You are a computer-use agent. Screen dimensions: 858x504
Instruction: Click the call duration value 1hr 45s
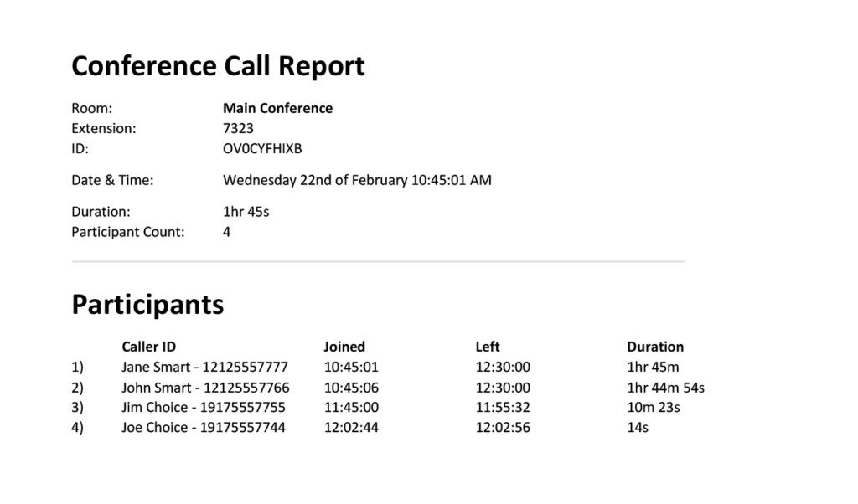pyautogui.click(x=246, y=212)
